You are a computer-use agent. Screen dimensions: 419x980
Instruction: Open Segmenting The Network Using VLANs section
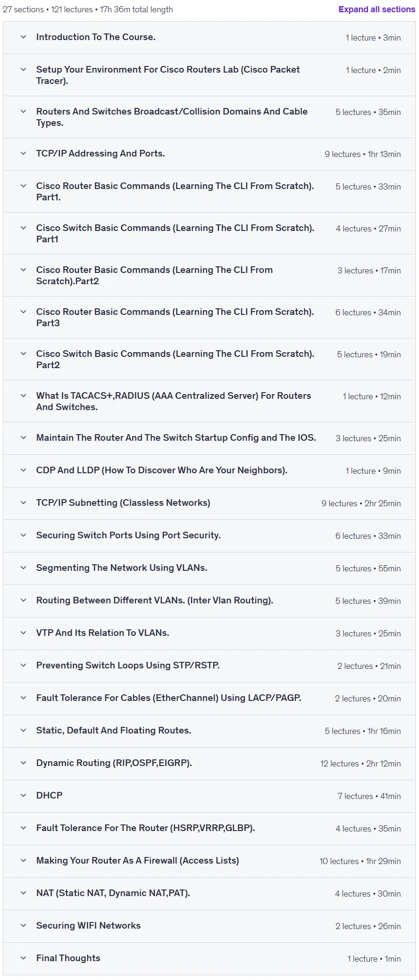click(209, 568)
